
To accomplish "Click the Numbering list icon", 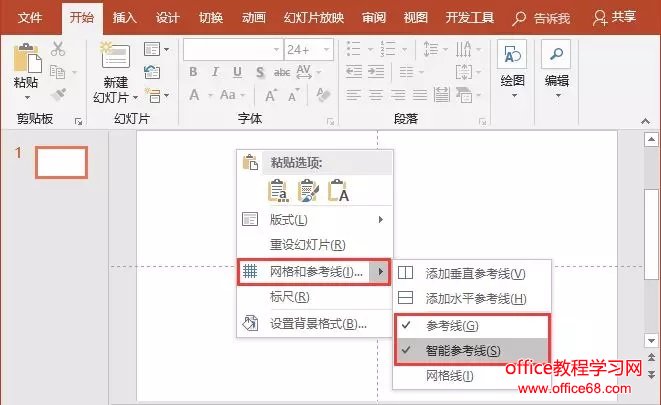I will [x=387, y=49].
